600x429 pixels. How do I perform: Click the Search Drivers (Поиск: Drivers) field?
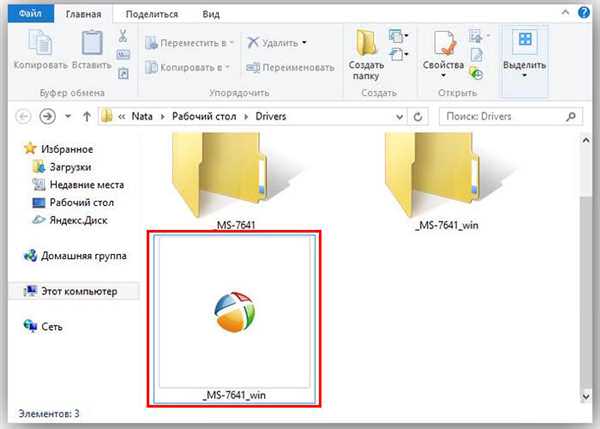[x=511, y=116]
